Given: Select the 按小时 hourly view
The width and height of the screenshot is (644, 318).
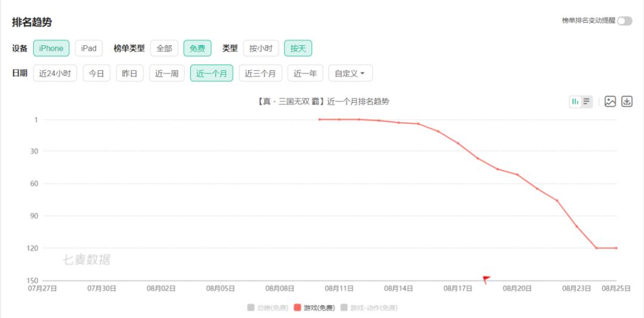Looking at the screenshot, I should tap(261, 48).
